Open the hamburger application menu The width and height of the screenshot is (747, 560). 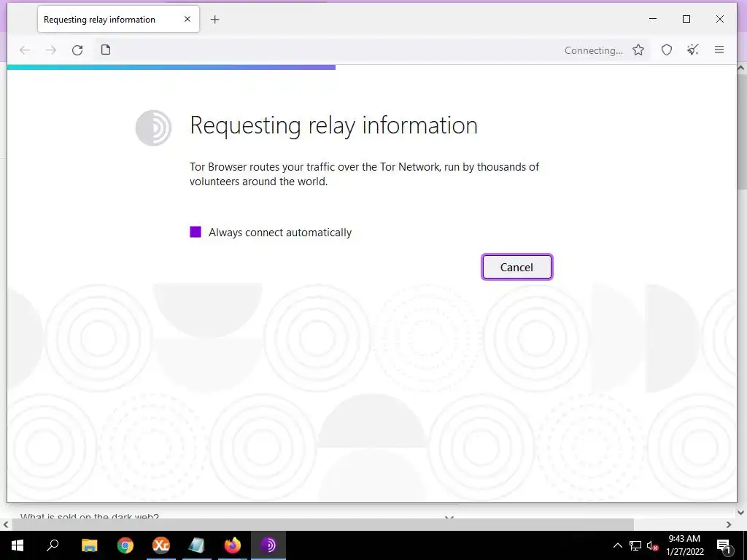coord(719,50)
